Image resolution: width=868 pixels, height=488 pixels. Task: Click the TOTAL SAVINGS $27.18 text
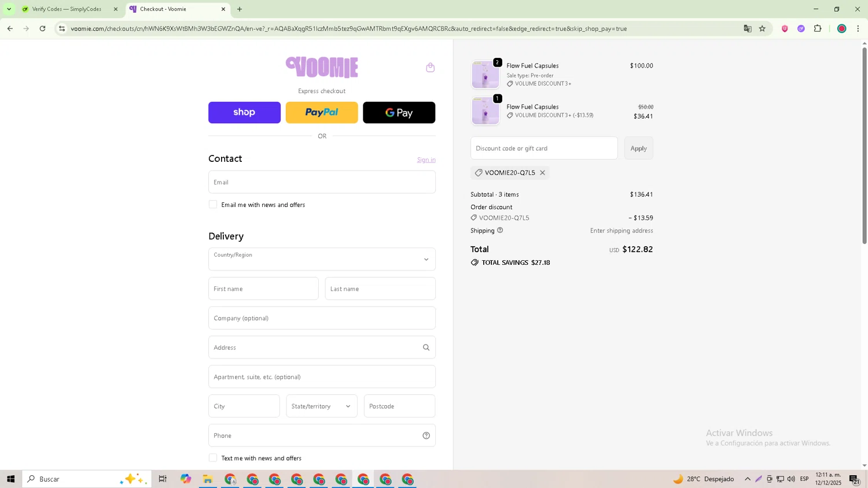tap(516, 263)
